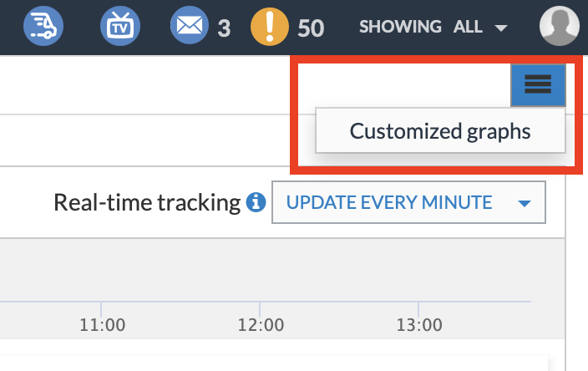Click the blue hamburger menu button
The width and height of the screenshot is (588, 371).
click(538, 84)
